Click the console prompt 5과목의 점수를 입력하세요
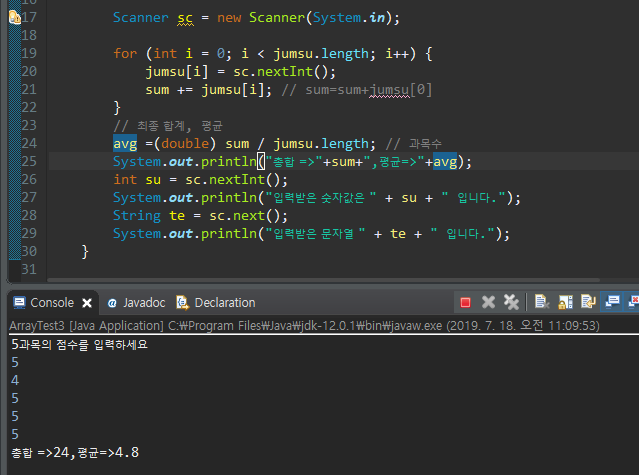Screen dimensions: 639x475 click(79, 345)
